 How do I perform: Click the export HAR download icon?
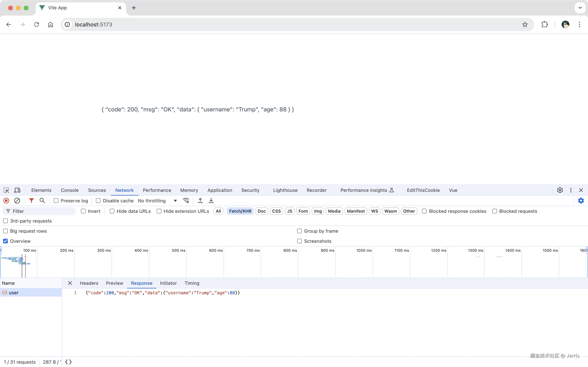pyautogui.click(x=211, y=200)
